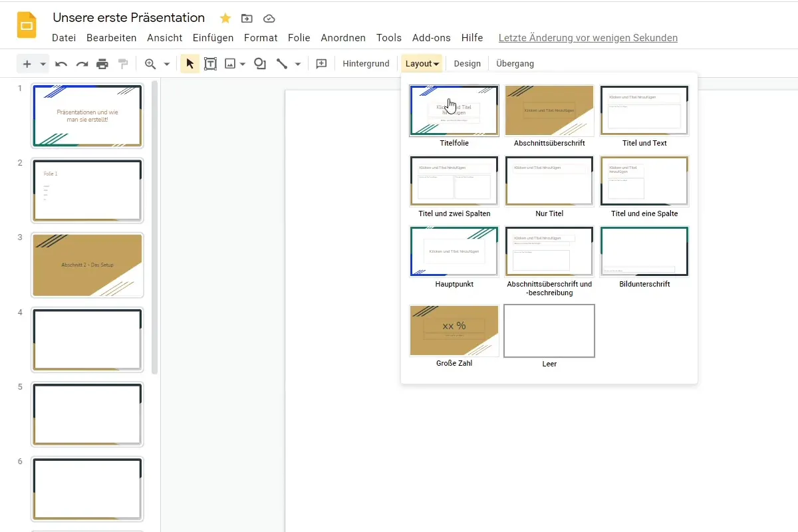The height and width of the screenshot is (532, 798).
Task: Open the Ansicht menu
Action: pos(165,38)
